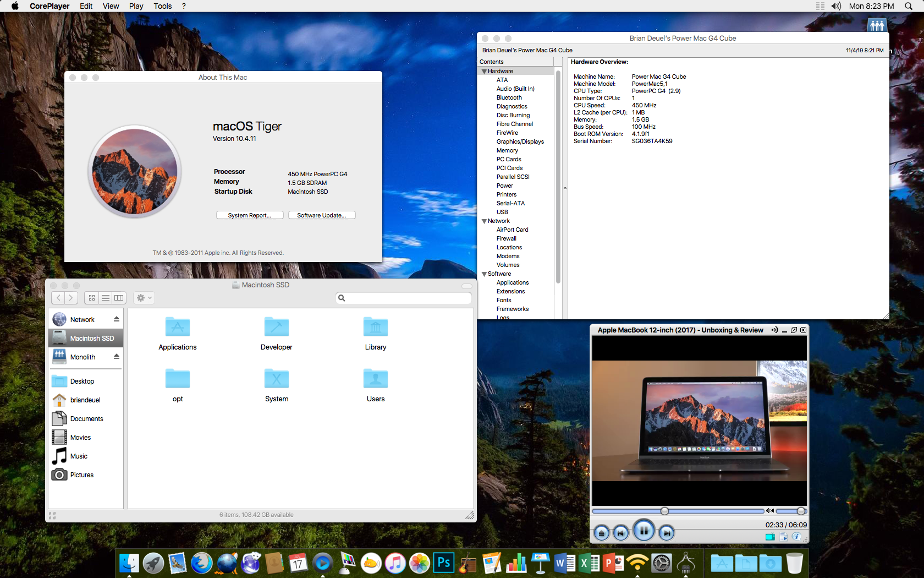Launch Photos app from the Dock

(x=419, y=563)
